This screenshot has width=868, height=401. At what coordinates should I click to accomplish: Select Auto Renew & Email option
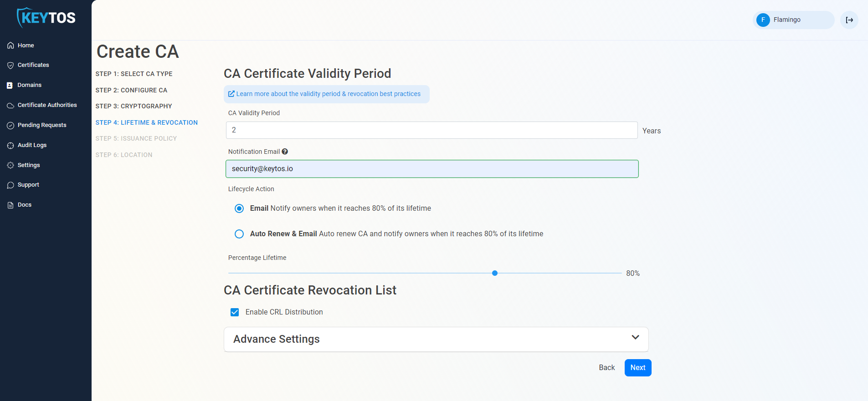tap(239, 234)
